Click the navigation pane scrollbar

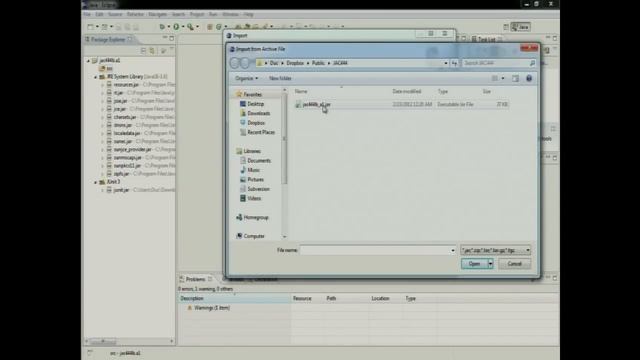point(284,139)
